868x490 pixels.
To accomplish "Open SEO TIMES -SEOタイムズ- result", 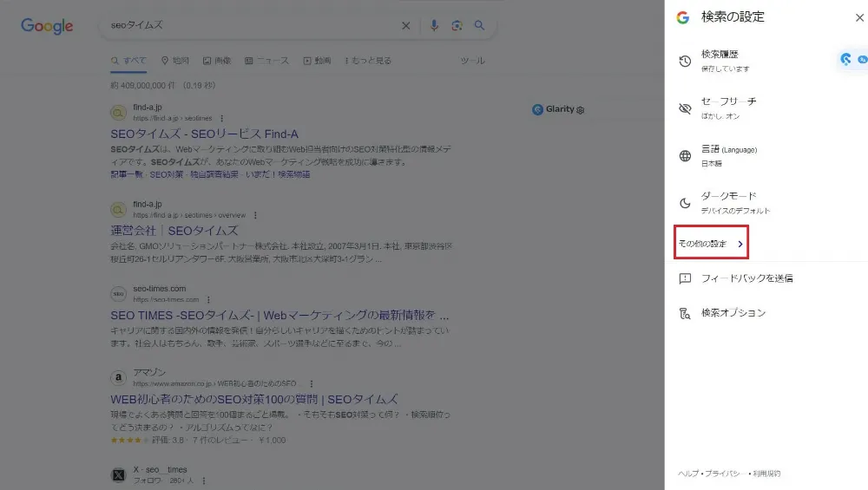I will (279, 315).
